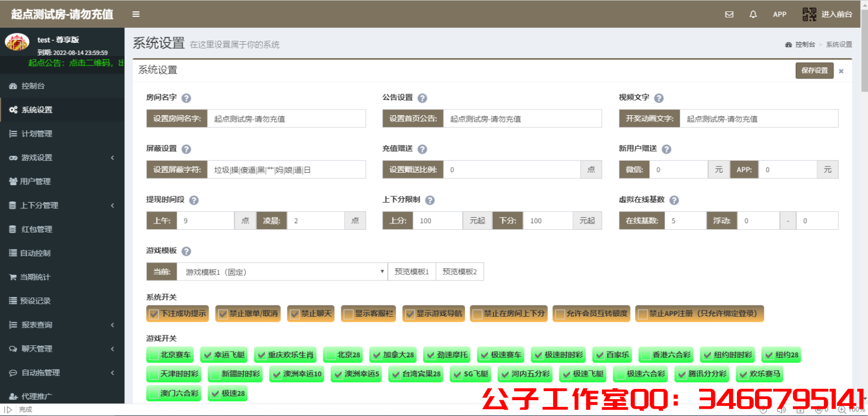Open 代理推广 in the sidebar
This screenshot has width=868, height=416.
(62, 396)
